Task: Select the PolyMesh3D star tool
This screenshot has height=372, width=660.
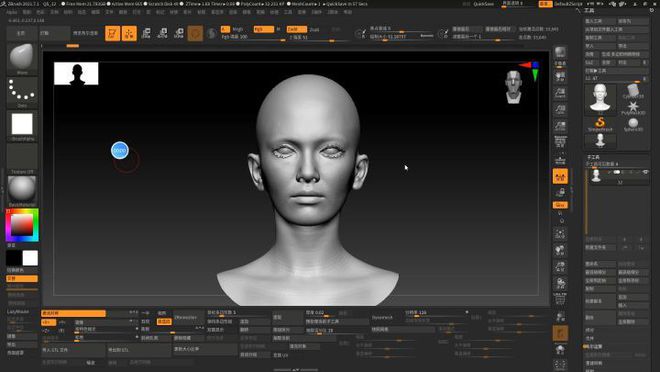Action: [x=633, y=108]
